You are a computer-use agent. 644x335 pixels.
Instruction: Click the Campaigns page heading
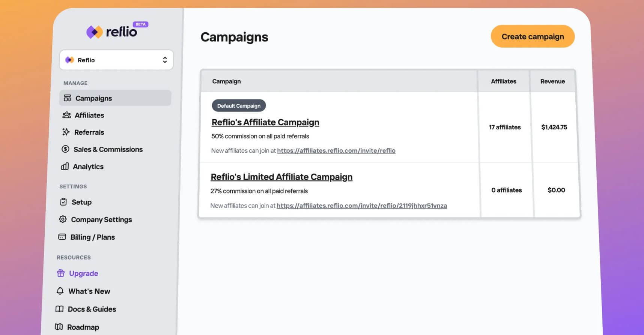(x=234, y=37)
